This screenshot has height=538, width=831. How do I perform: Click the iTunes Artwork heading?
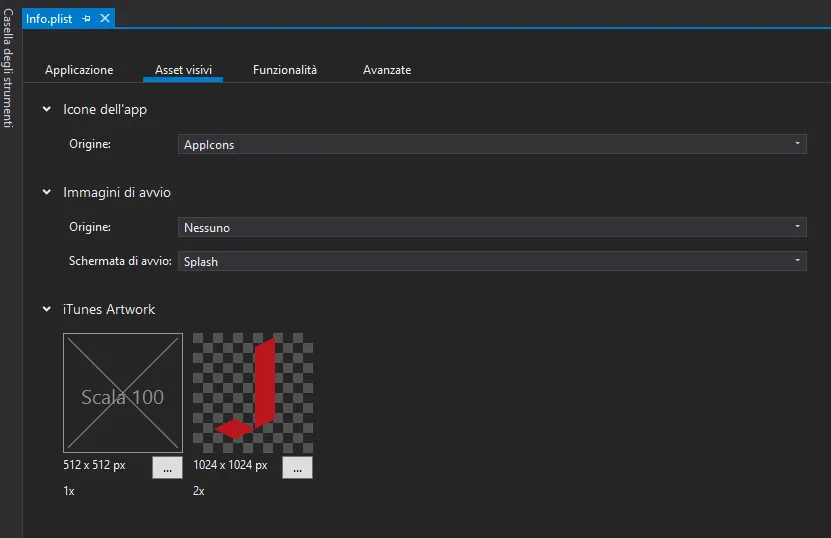[109, 309]
